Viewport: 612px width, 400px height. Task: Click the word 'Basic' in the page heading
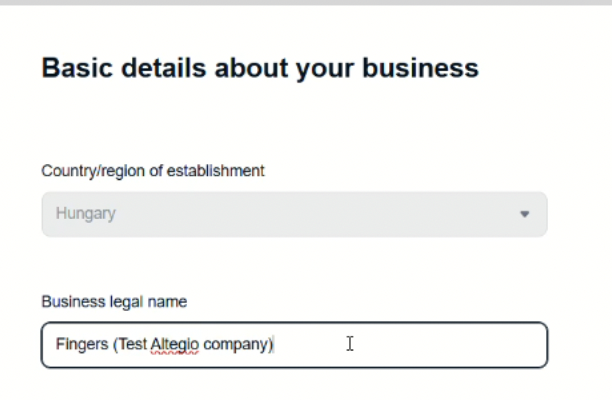pyautogui.click(x=75, y=68)
